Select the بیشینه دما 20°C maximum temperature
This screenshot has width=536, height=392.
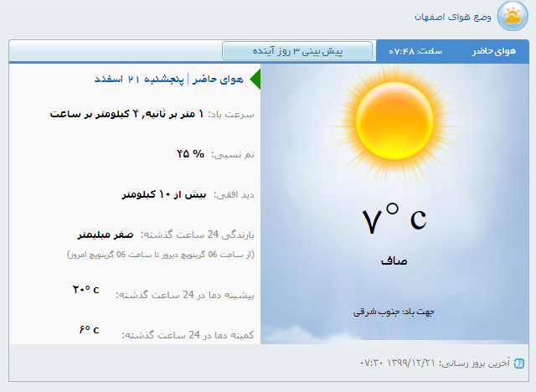(85, 290)
